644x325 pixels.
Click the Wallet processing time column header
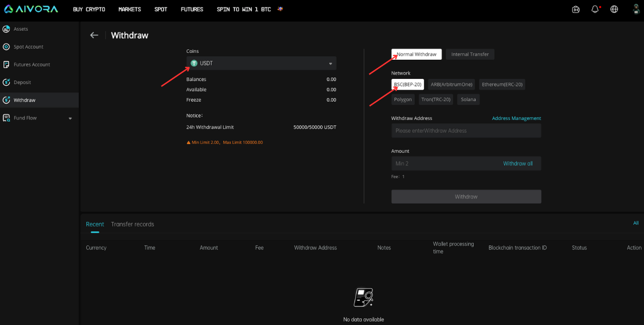click(x=453, y=248)
